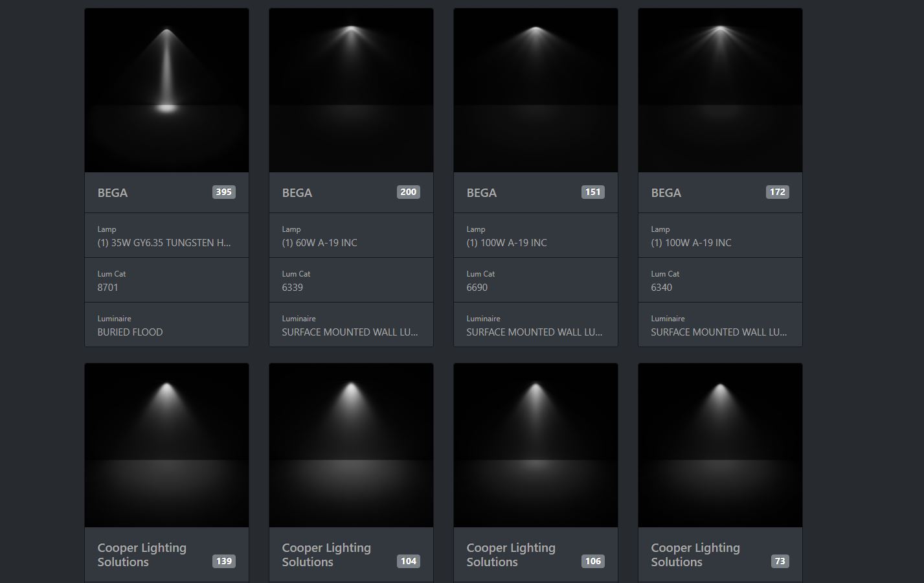Open the Cooper Lighting 104 preview thumbnail
The height and width of the screenshot is (583, 924).
click(351, 445)
